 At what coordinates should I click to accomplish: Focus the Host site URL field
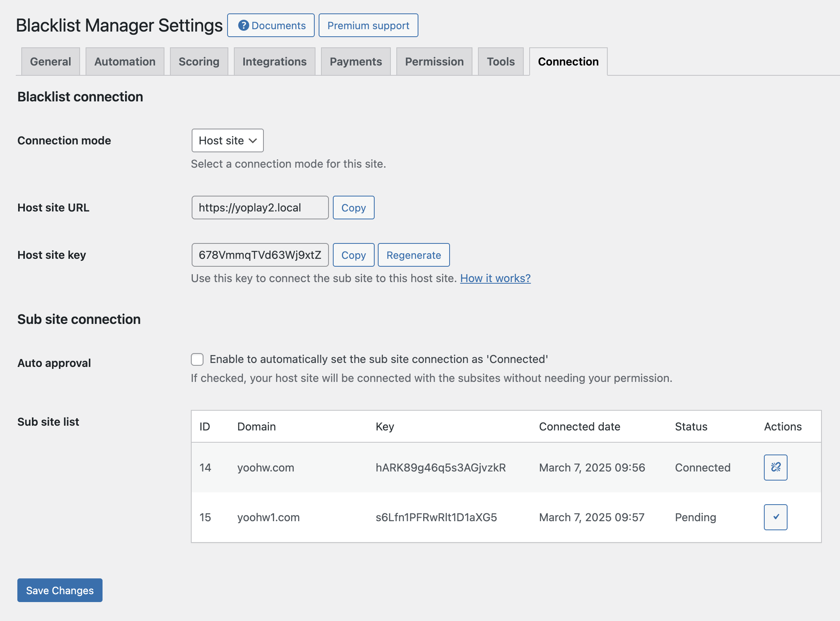coord(260,208)
